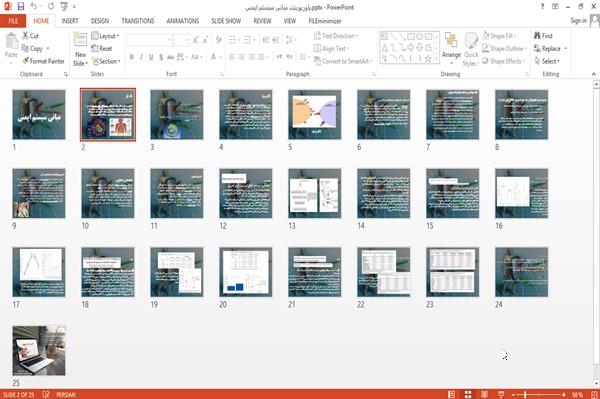Click the Clear All Formatting icon
Viewport: 600px width, 399px height.
click(x=218, y=39)
